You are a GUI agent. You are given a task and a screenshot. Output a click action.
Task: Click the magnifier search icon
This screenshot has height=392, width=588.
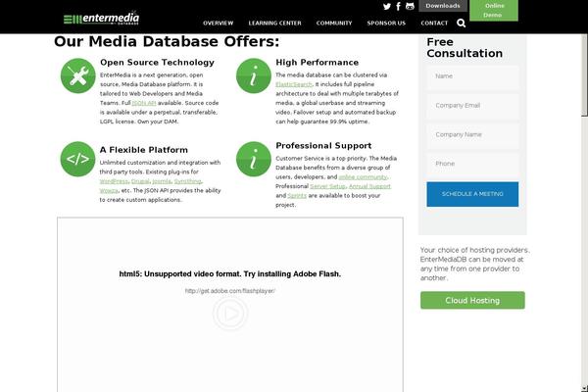(x=462, y=24)
